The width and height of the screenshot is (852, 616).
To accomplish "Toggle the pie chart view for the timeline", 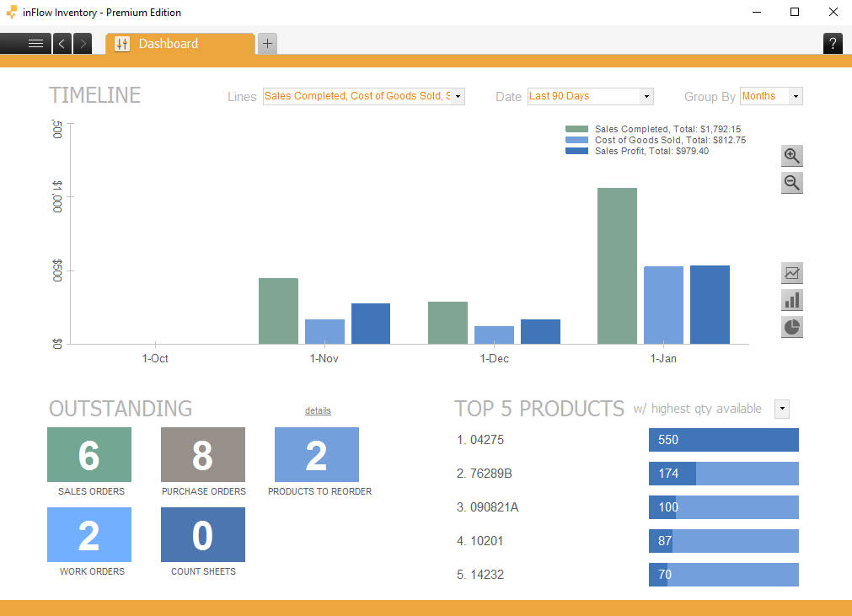I will tap(791, 326).
